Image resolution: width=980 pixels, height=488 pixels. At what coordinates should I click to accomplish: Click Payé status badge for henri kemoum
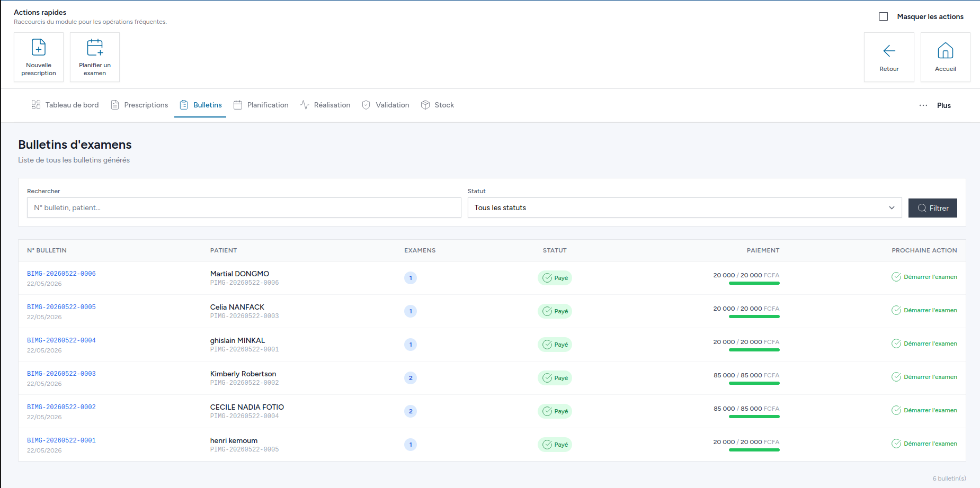tap(555, 445)
